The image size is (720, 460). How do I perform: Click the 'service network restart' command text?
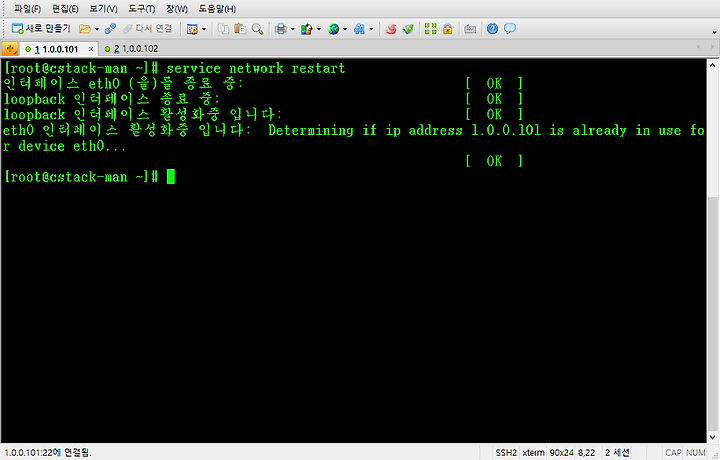255,68
